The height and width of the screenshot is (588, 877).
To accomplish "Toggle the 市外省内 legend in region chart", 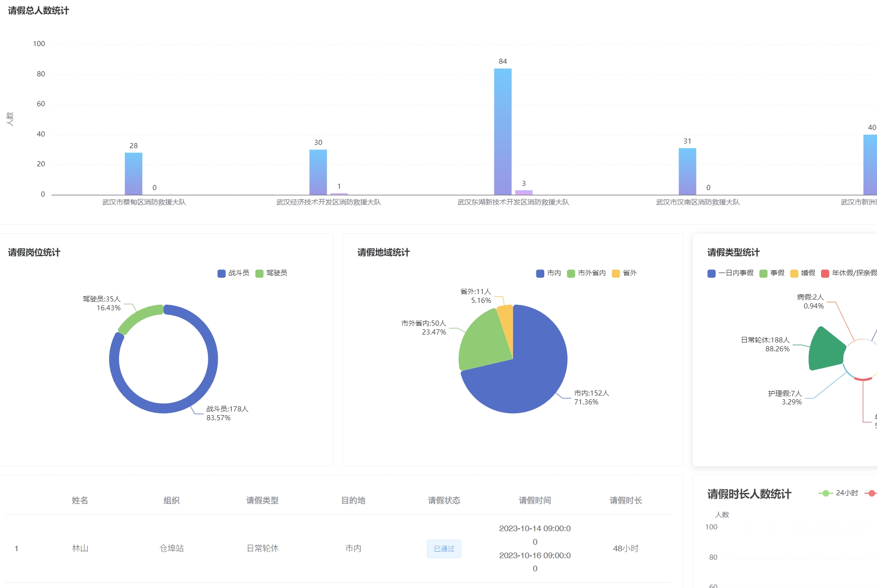I will (x=586, y=273).
